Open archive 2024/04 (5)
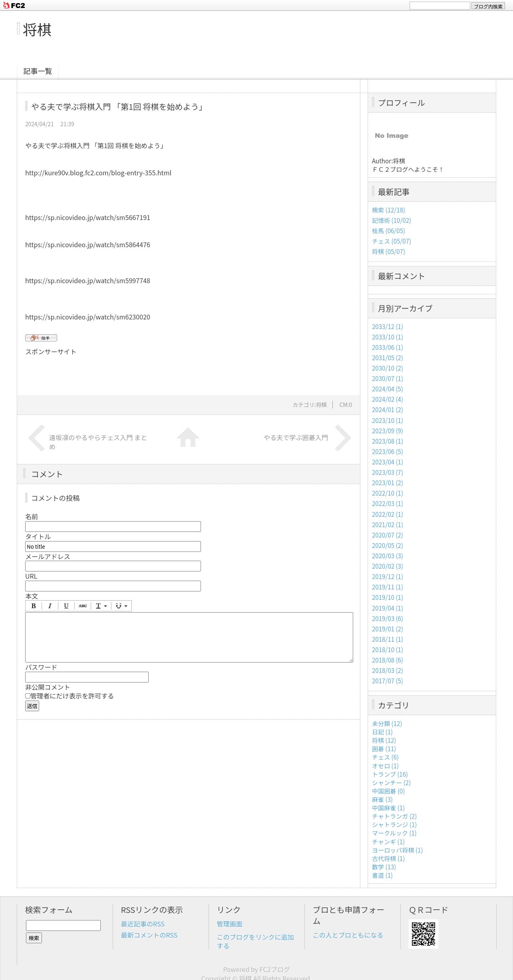Screen dimensions: 513x980 tap(388, 389)
